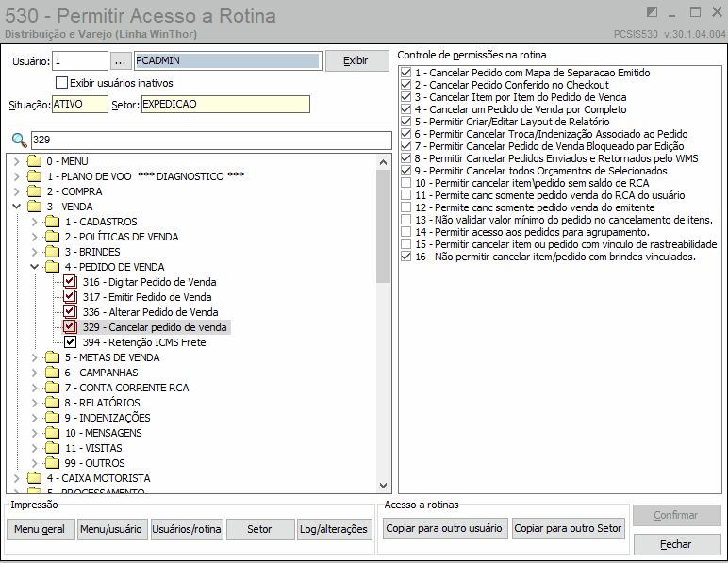Uncheck routine 329 - Cancelar pedido de venda
This screenshot has width=728, height=563.
(70, 327)
